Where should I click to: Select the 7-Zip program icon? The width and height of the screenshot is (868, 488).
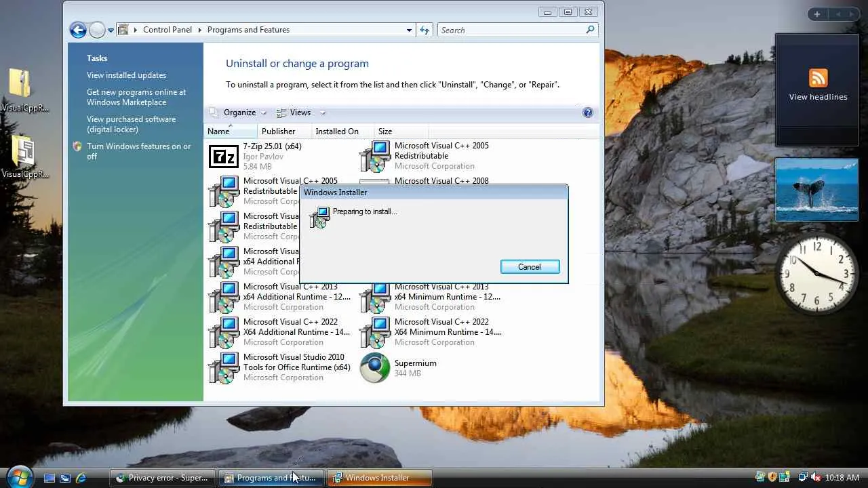[x=224, y=157]
